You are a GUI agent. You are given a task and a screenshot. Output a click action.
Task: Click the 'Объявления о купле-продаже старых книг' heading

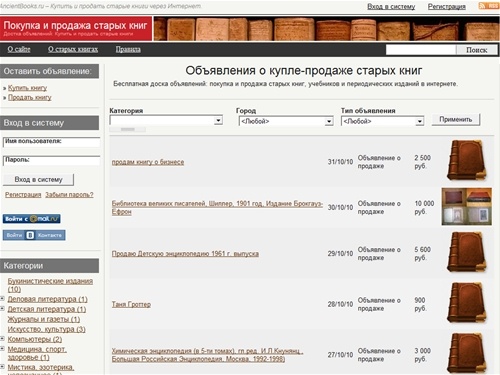click(x=304, y=70)
